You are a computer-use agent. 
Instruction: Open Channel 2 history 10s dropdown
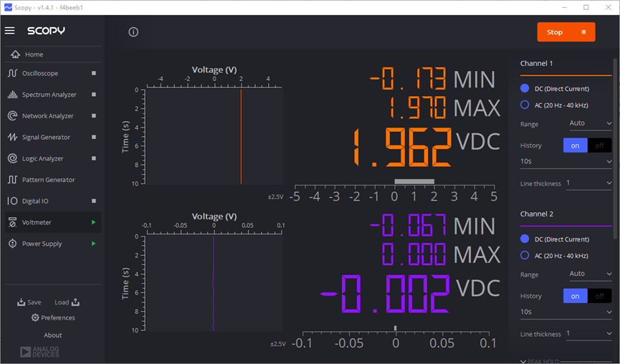pos(566,312)
